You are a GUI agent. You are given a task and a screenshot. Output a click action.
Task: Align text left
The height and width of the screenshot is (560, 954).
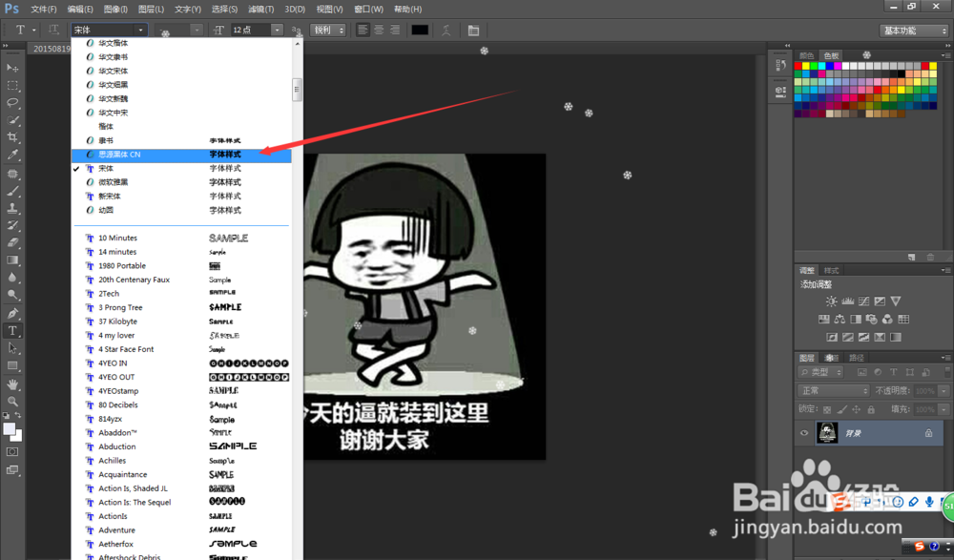tap(363, 30)
